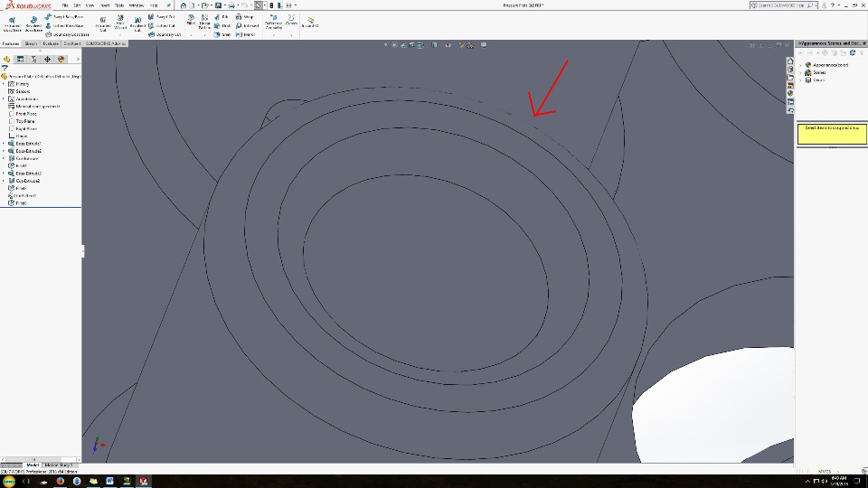This screenshot has width=868, height=488.
Task: Expand the Appearances(color) folder
Action: [x=800, y=65]
